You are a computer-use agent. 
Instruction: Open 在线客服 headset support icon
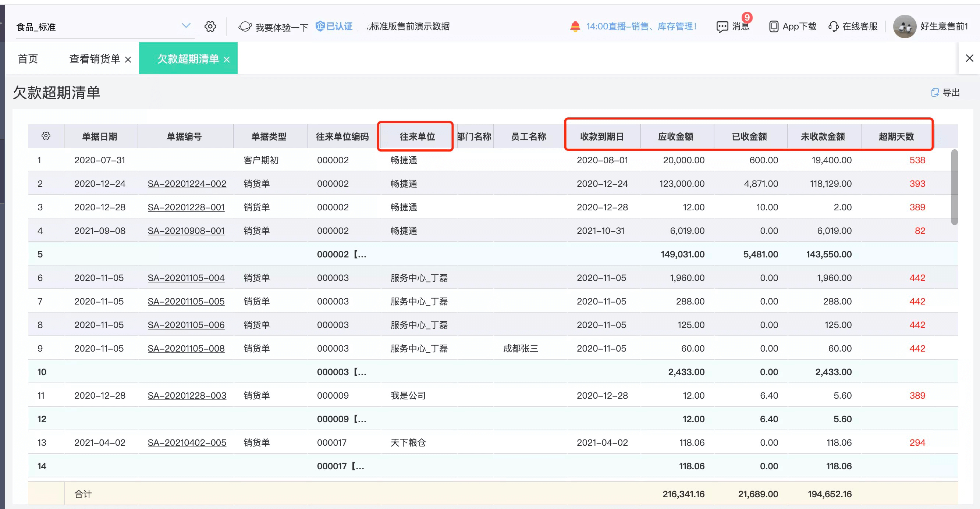[833, 26]
